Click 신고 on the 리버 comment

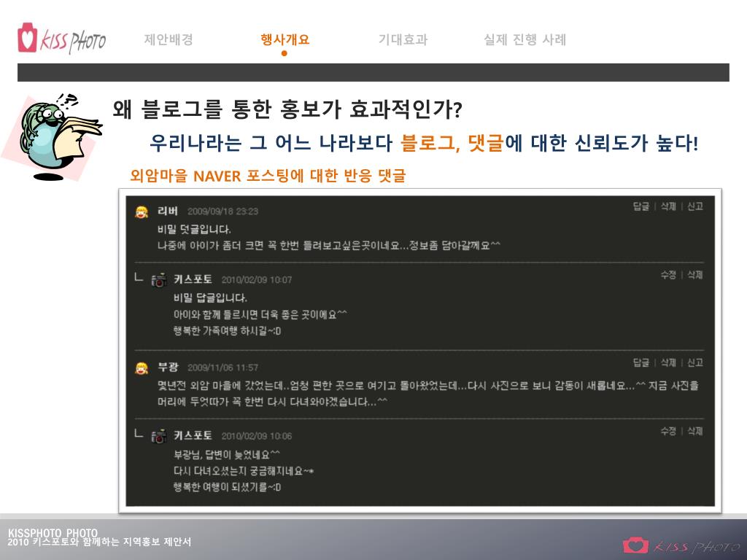pyautogui.click(x=695, y=206)
